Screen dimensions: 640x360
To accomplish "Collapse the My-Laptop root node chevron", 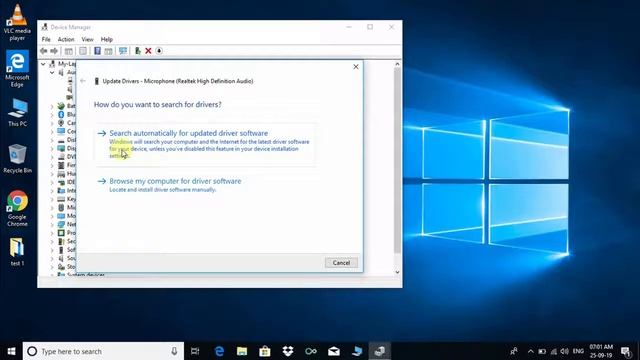I will (43, 64).
